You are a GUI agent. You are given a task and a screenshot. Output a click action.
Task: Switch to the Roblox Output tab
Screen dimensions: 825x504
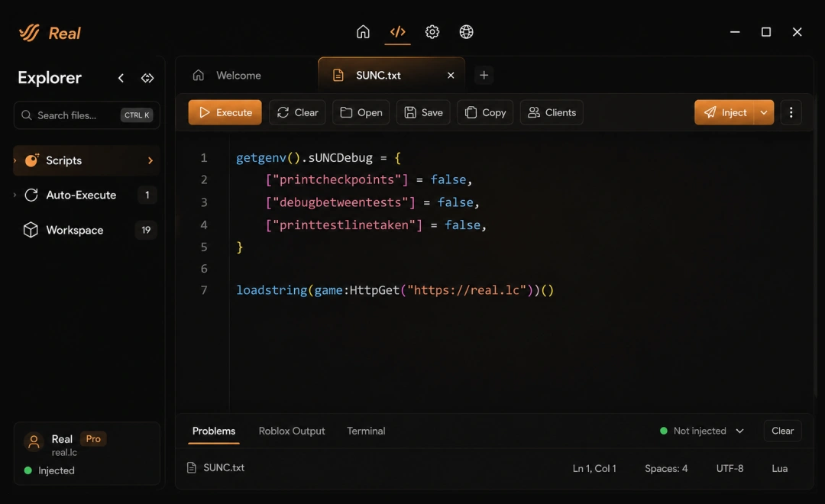click(x=292, y=431)
